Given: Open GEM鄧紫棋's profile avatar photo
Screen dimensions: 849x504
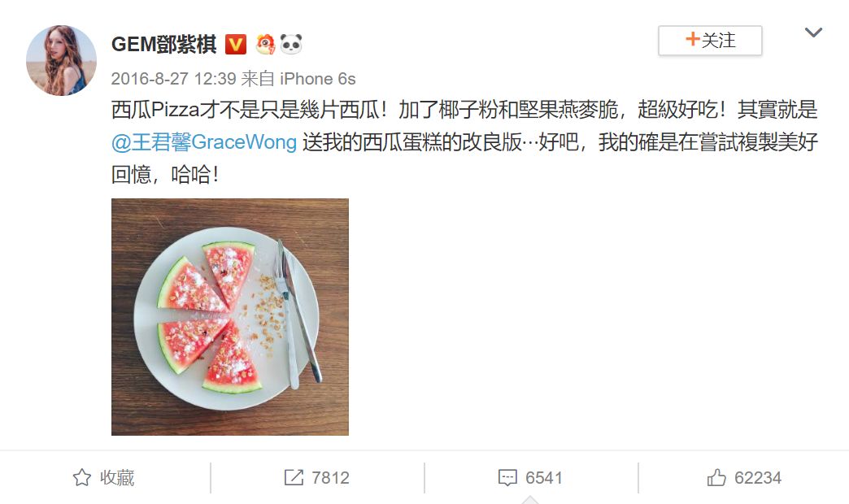Looking at the screenshot, I should [61, 60].
